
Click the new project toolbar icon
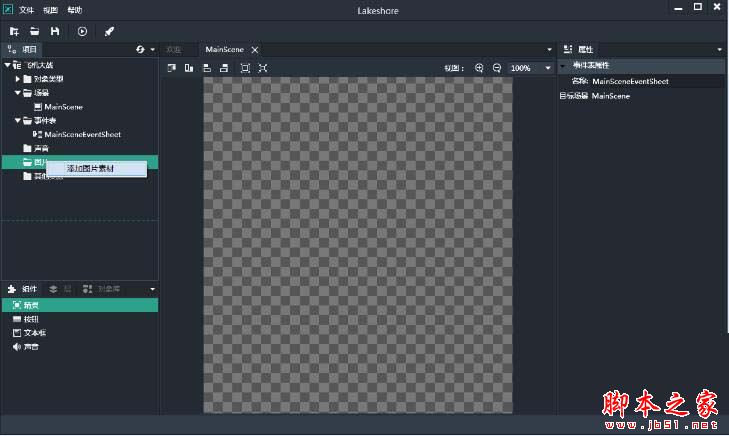click(x=14, y=31)
